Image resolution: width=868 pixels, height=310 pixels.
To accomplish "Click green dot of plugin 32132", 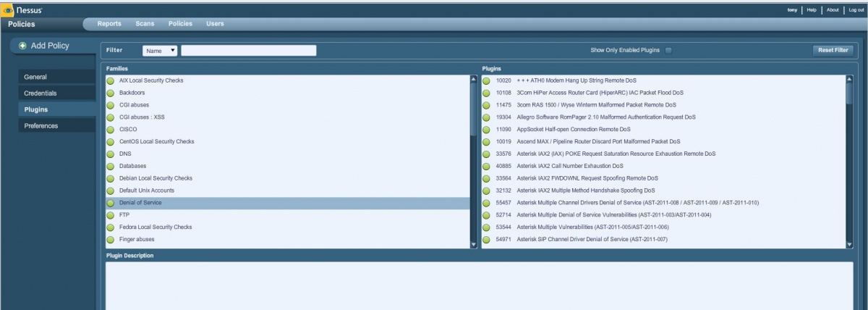I will pyautogui.click(x=487, y=191).
